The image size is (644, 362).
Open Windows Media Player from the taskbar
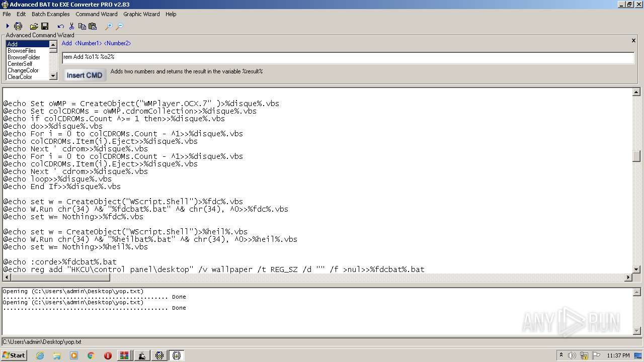[x=74, y=355]
